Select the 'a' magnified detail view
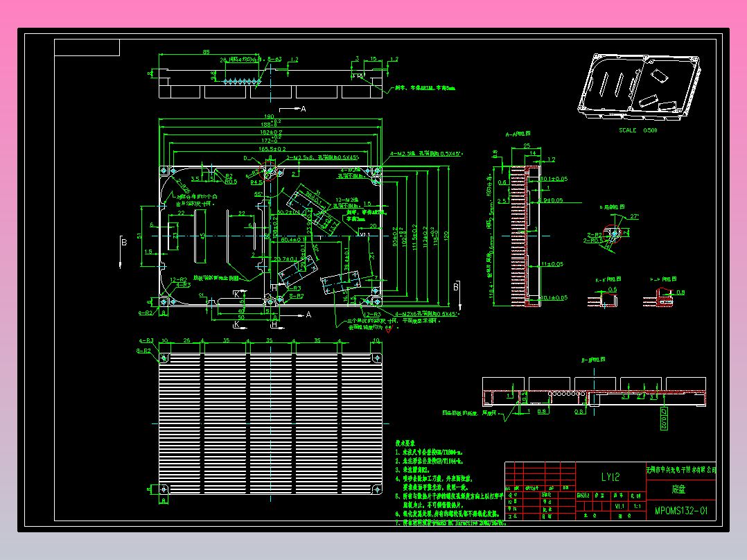 coord(615,232)
